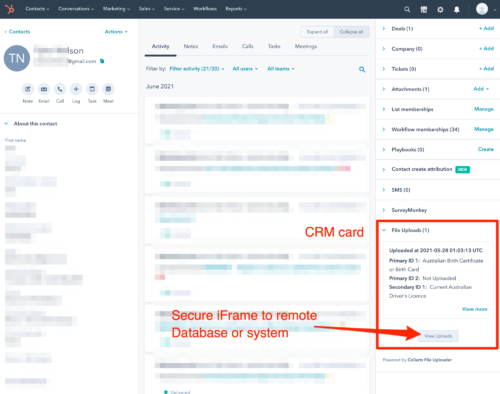This screenshot has width=500, height=394.
Task: Open the notifications bell
Action: point(457,9)
